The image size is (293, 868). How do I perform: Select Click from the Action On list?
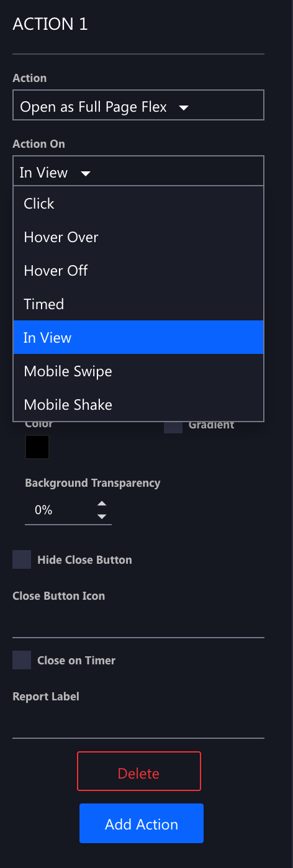click(138, 204)
